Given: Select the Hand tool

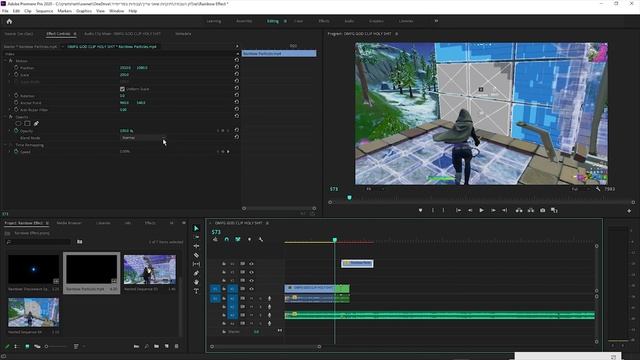Looking at the screenshot, I should point(196,282).
